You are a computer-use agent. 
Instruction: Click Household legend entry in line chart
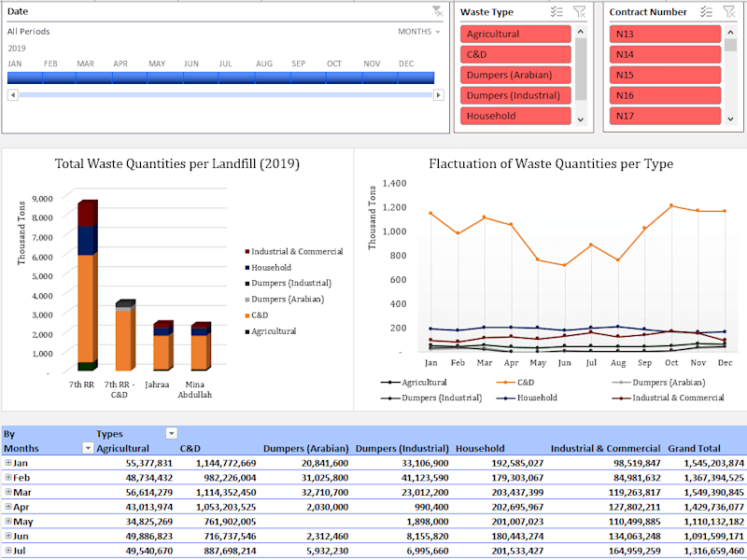pos(527,398)
